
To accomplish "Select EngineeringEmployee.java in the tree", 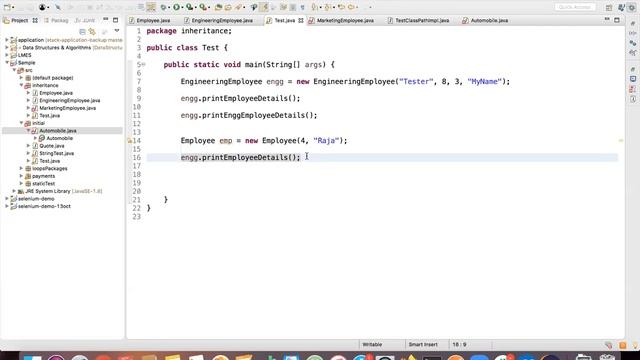I will coord(69,100).
